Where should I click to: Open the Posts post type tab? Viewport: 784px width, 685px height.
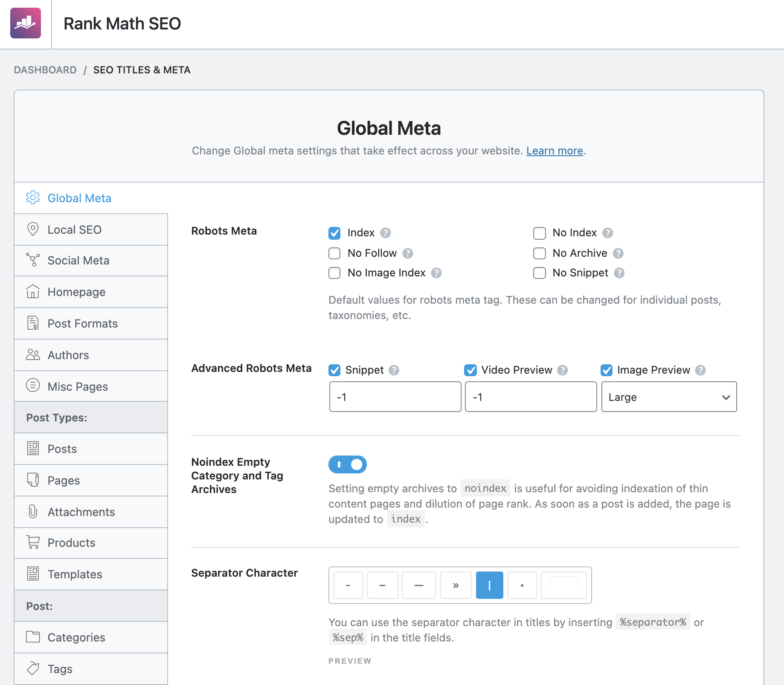pyautogui.click(x=91, y=449)
